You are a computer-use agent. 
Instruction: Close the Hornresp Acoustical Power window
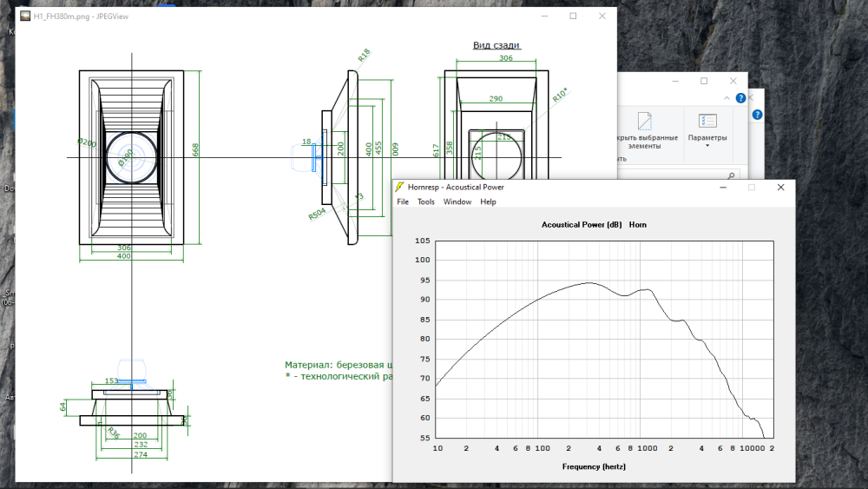780,187
